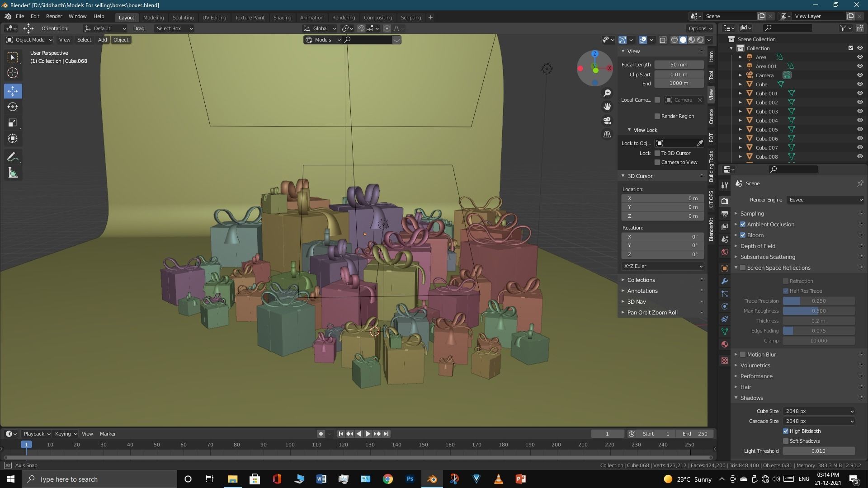
Task: Open the Tool properties tab icon
Action: 725,185
